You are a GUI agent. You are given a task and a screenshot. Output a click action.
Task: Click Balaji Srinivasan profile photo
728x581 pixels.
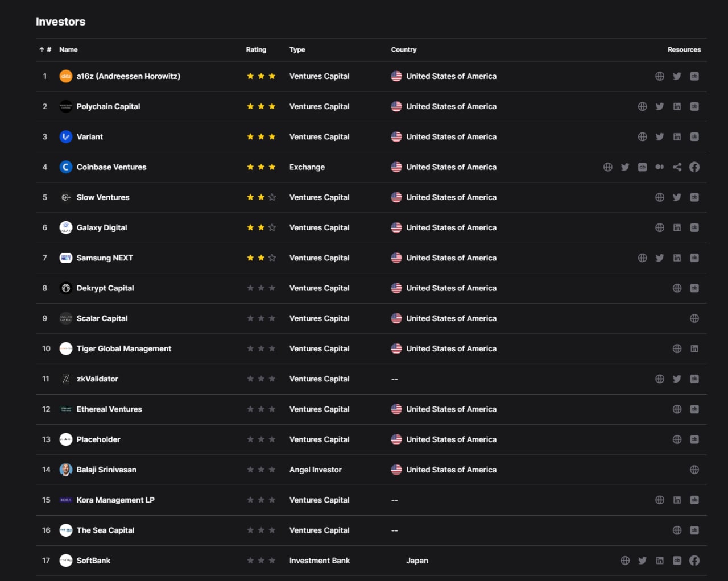pyautogui.click(x=66, y=470)
